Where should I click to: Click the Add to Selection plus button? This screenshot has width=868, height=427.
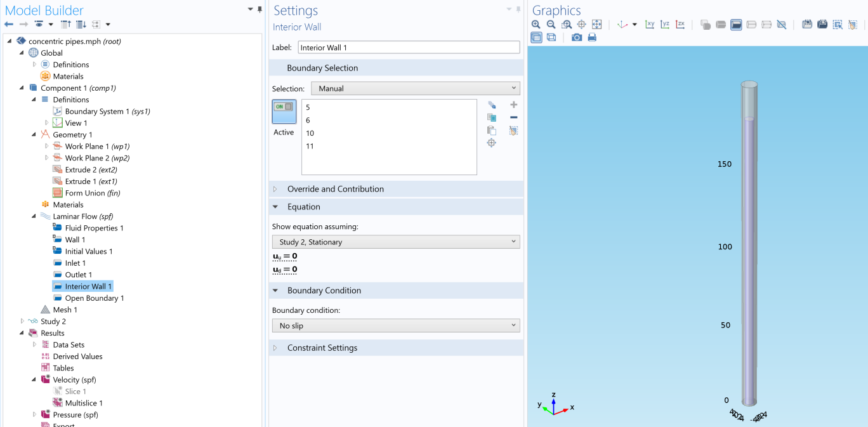(513, 105)
